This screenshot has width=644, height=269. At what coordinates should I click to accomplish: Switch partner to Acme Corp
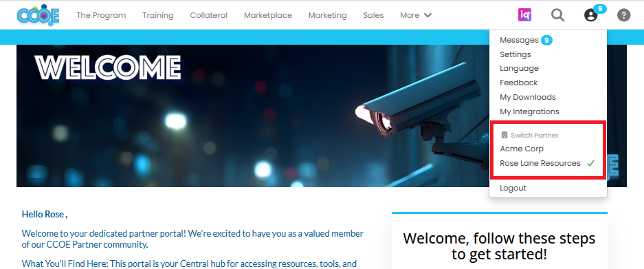point(522,149)
